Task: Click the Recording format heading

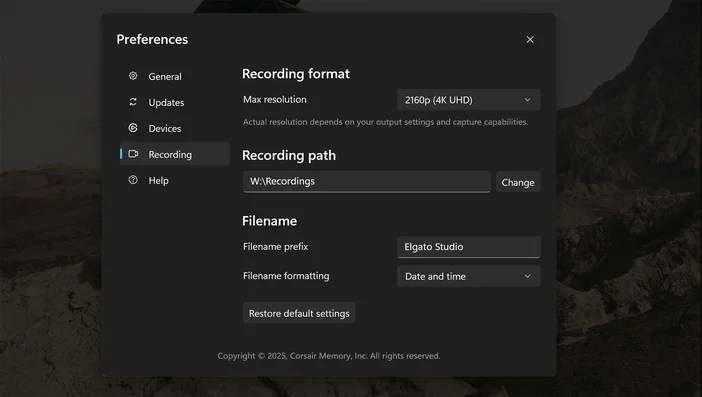Action: click(295, 73)
